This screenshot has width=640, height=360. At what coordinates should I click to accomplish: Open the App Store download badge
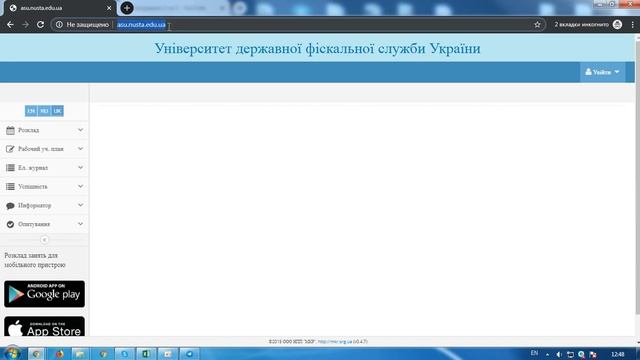pyautogui.click(x=44, y=327)
